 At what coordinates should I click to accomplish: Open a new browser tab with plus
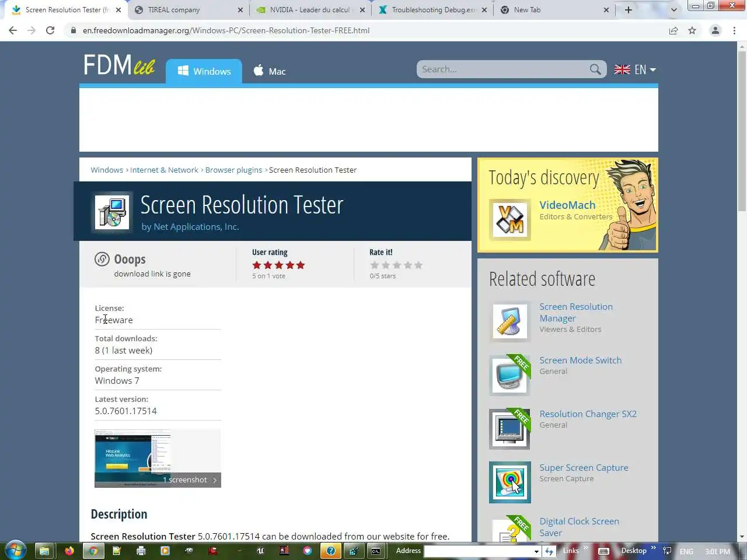point(629,10)
